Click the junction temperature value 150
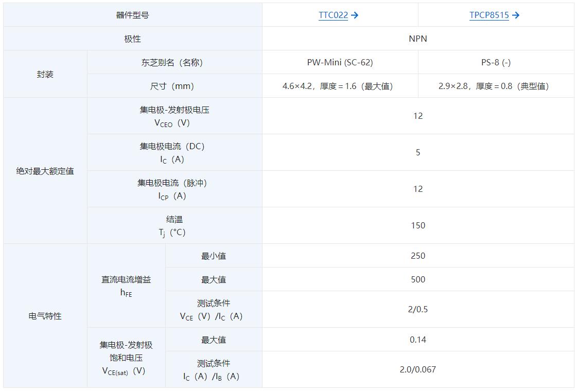The image size is (575, 392). (418, 226)
